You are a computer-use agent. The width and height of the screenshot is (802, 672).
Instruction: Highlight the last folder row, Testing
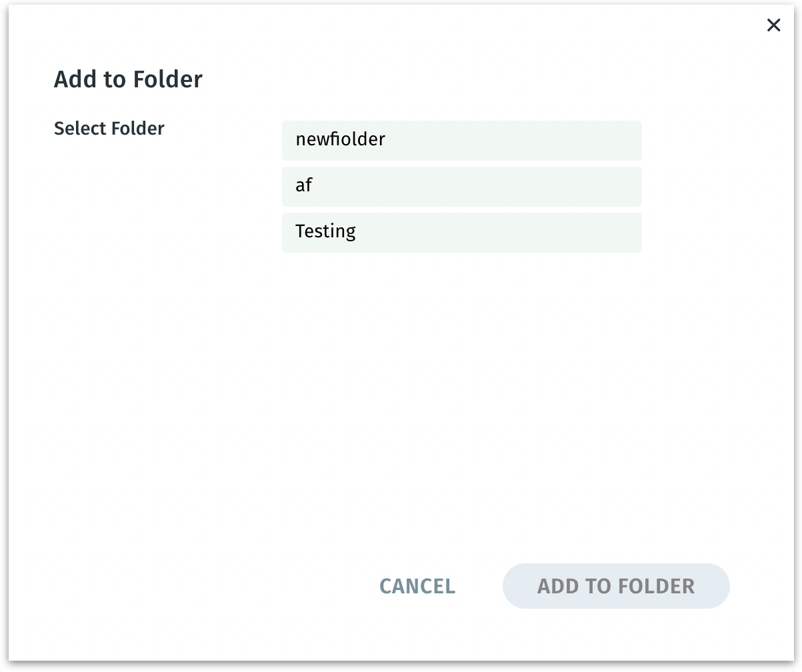(x=461, y=232)
